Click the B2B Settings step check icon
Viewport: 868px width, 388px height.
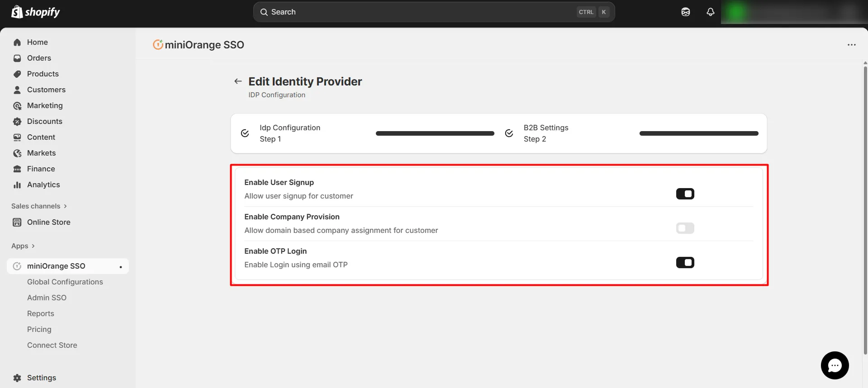(509, 133)
